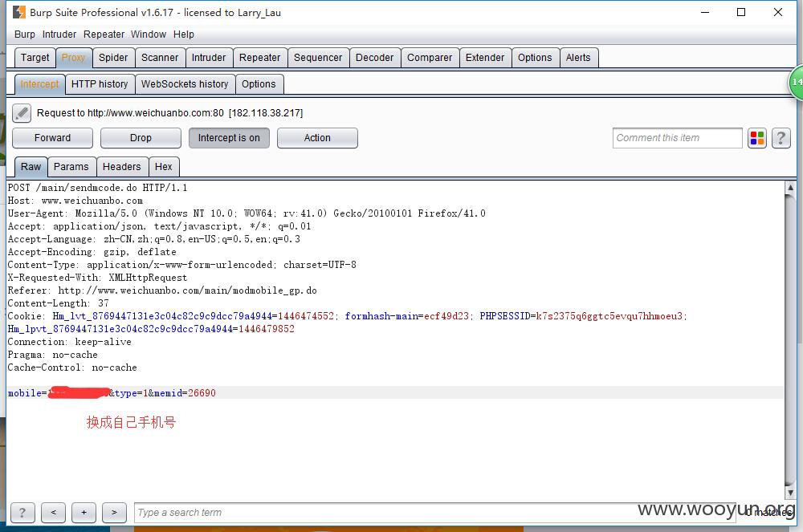Click the Type a search term field
This screenshot has width=803, height=532.
434,513
